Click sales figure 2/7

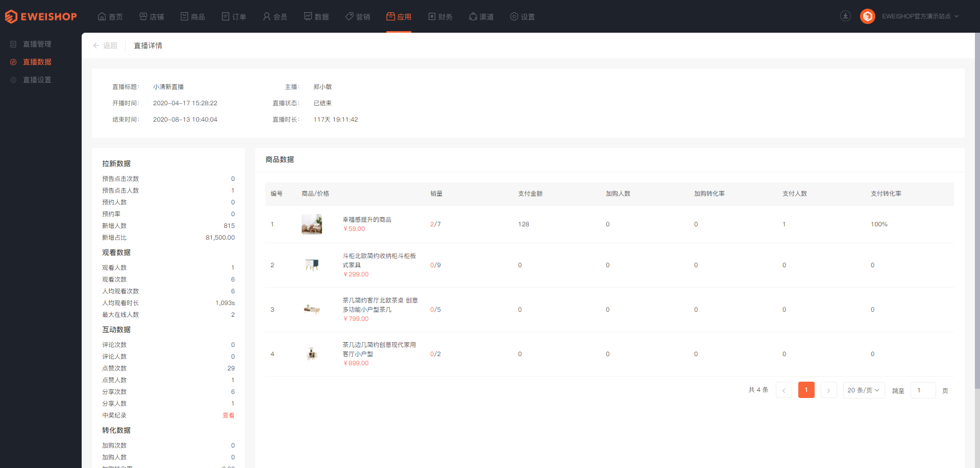pyautogui.click(x=435, y=224)
